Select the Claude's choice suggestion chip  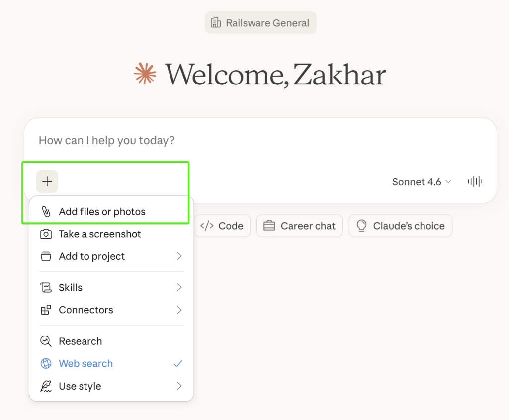pos(401,226)
